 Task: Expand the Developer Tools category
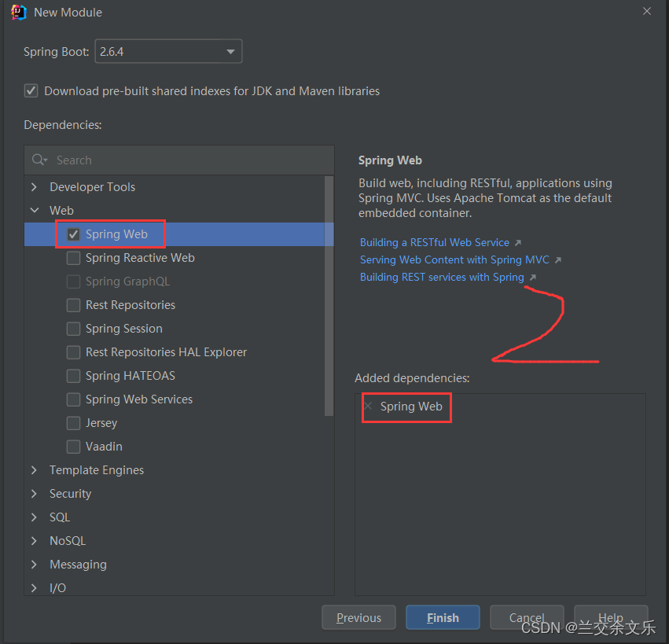pyautogui.click(x=35, y=187)
